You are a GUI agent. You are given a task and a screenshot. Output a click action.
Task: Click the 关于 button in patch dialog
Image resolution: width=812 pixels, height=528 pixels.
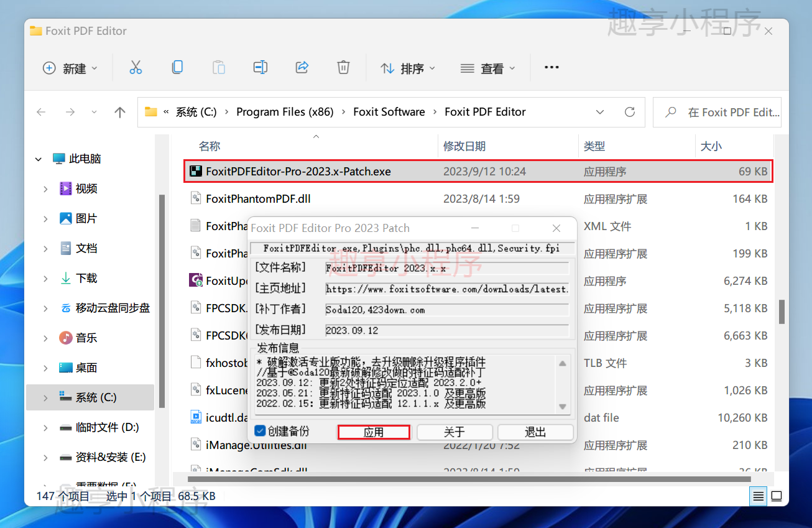pyautogui.click(x=454, y=432)
